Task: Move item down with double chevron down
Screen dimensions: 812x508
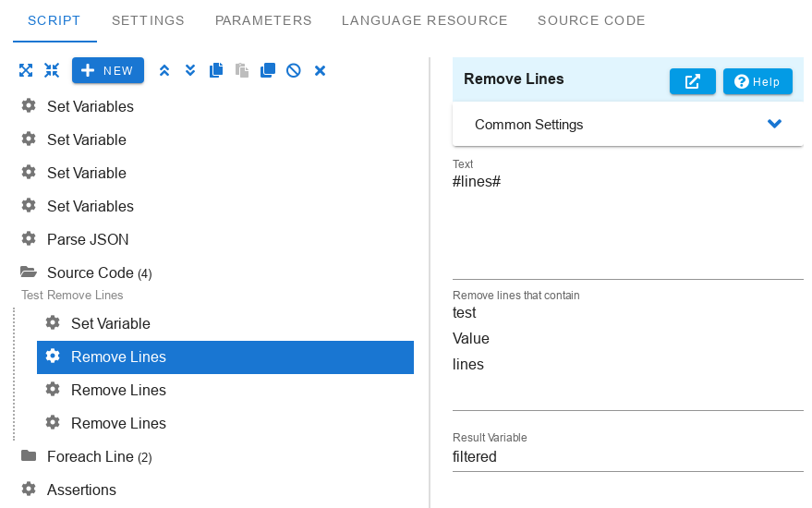Action: 190,70
